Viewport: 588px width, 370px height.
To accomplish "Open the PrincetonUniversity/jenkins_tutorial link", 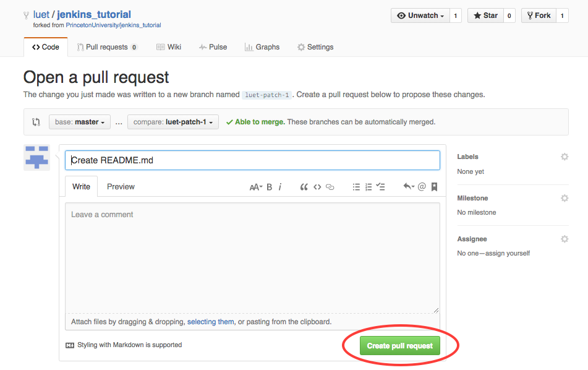I will [x=113, y=25].
